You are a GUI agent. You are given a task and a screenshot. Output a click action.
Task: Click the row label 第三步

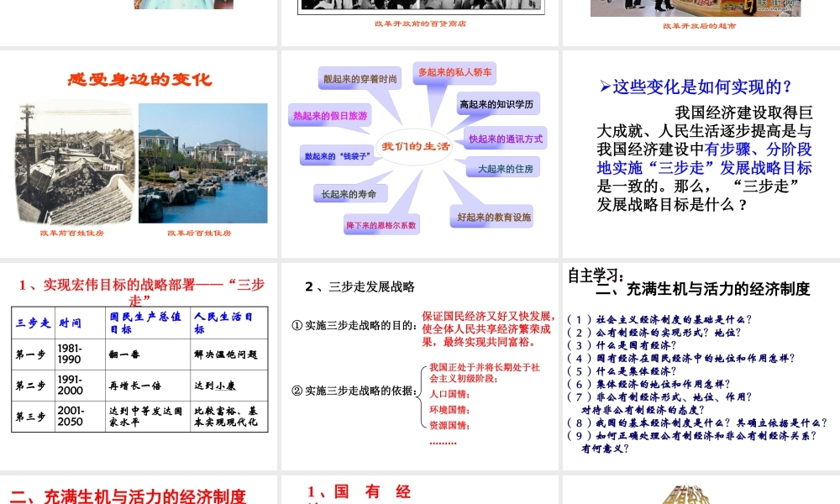[34, 416]
